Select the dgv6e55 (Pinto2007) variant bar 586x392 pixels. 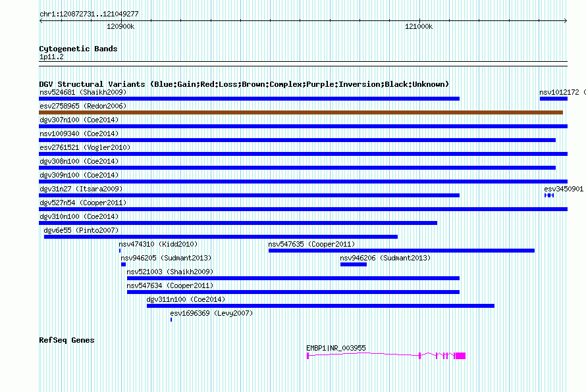[221, 237]
